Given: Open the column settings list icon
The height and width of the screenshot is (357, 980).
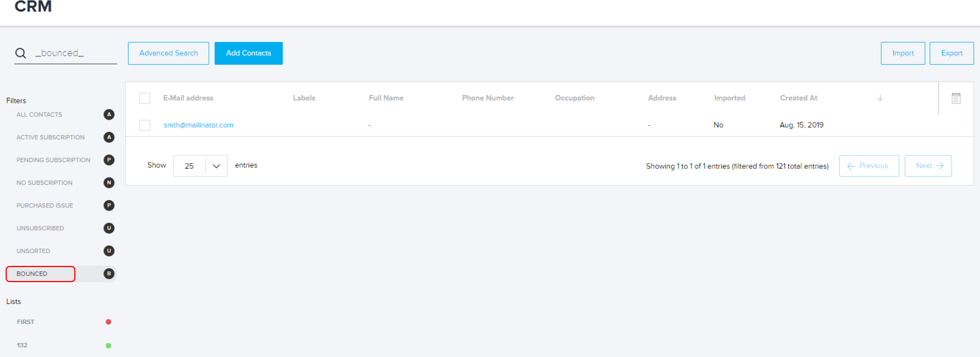Looking at the screenshot, I should tap(956, 98).
